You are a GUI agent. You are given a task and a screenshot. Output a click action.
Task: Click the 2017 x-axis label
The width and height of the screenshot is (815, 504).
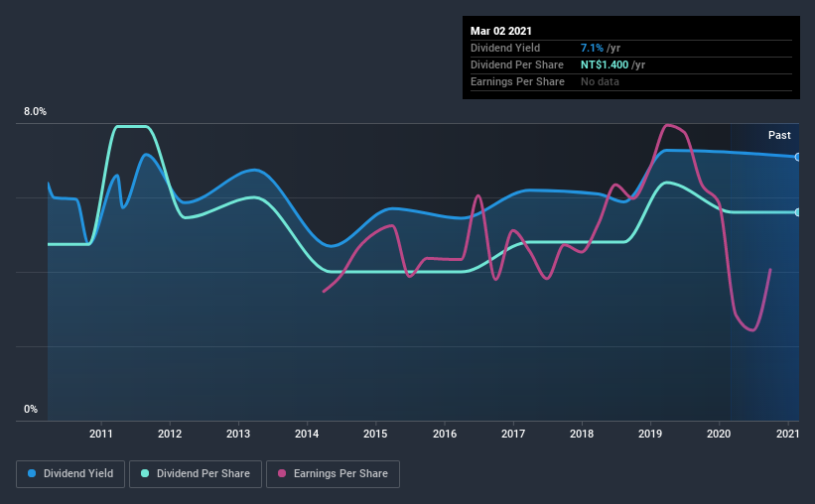click(513, 434)
